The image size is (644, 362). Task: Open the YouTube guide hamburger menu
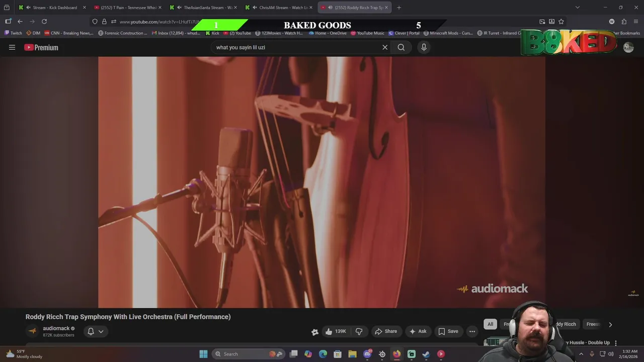pyautogui.click(x=12, y=47)
